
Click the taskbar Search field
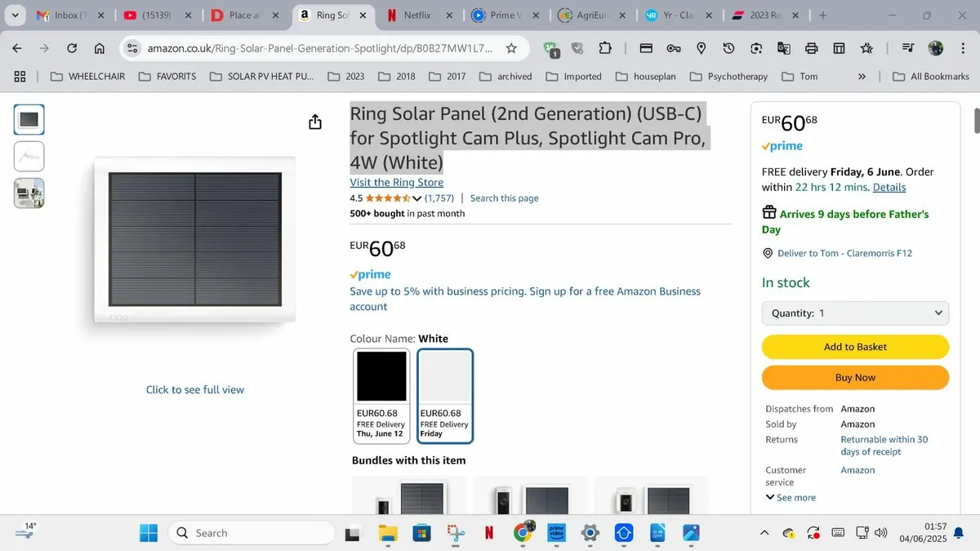pyautogui.click(x=252, y=533)
